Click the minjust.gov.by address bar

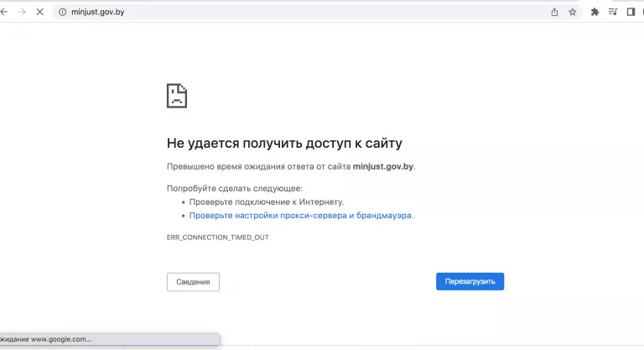coord(252,12)
